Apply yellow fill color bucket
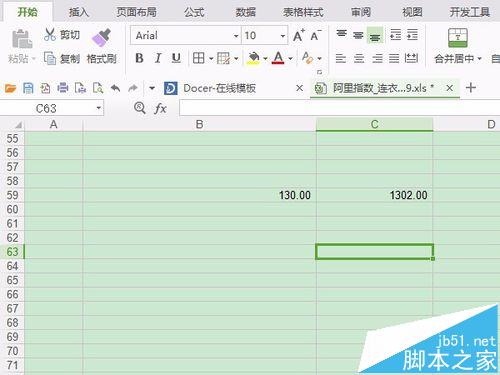 click(254, 58)
